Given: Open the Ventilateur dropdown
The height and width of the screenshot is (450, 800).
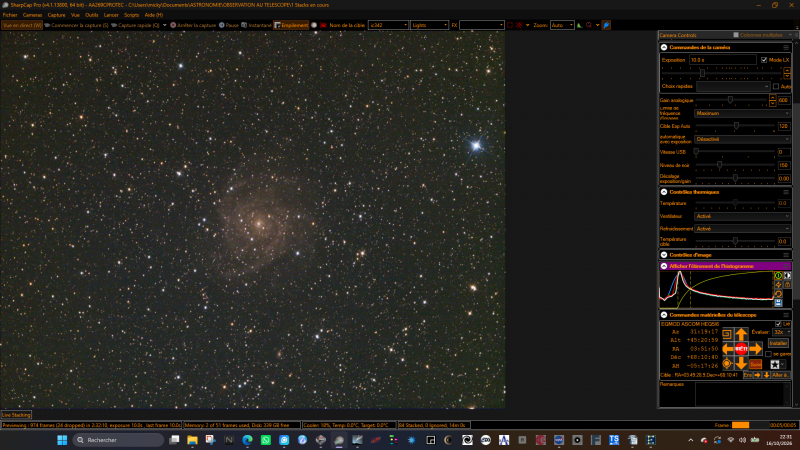Looking at the screenshot, I should [742, 216].
